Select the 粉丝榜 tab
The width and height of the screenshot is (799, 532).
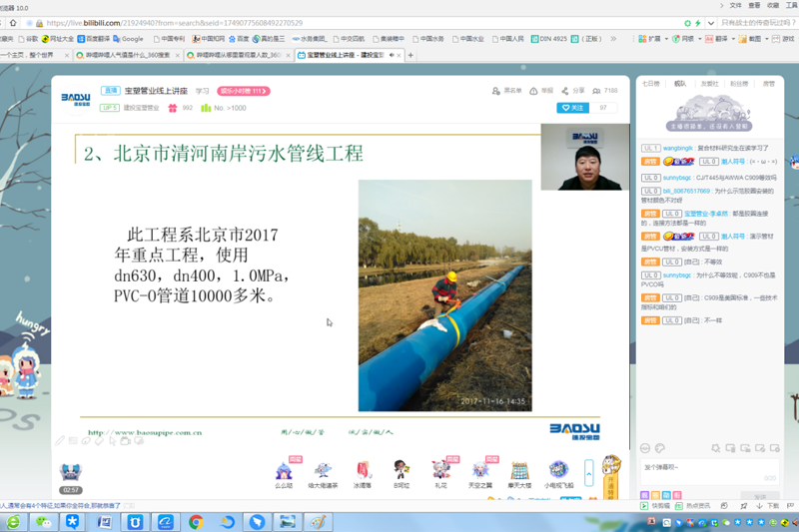click(x=739, y=84)
